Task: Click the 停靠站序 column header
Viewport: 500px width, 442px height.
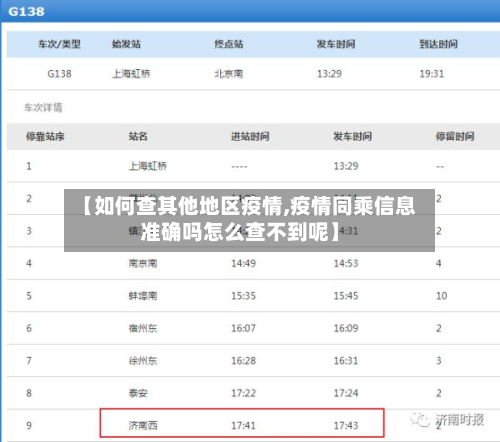Action: click(x=45, y=136)
